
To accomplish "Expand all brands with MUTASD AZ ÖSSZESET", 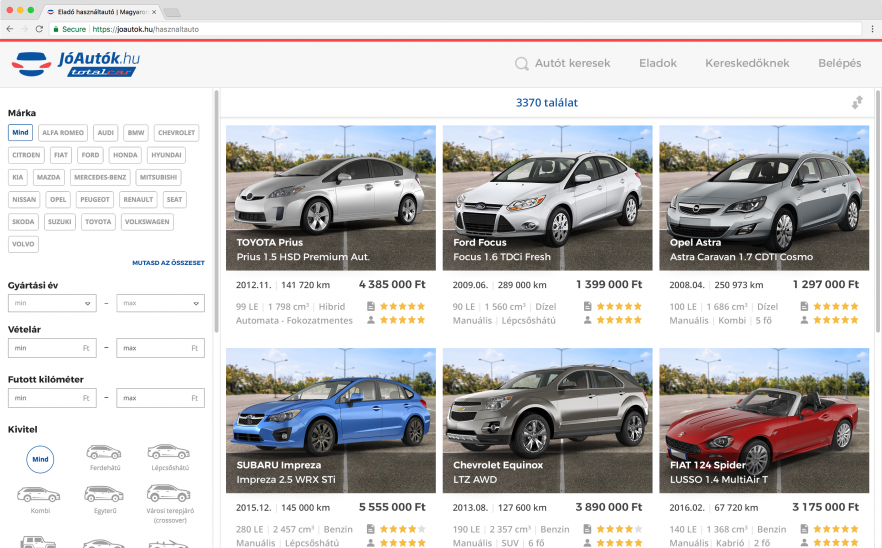I will click(x=168, y=263).
